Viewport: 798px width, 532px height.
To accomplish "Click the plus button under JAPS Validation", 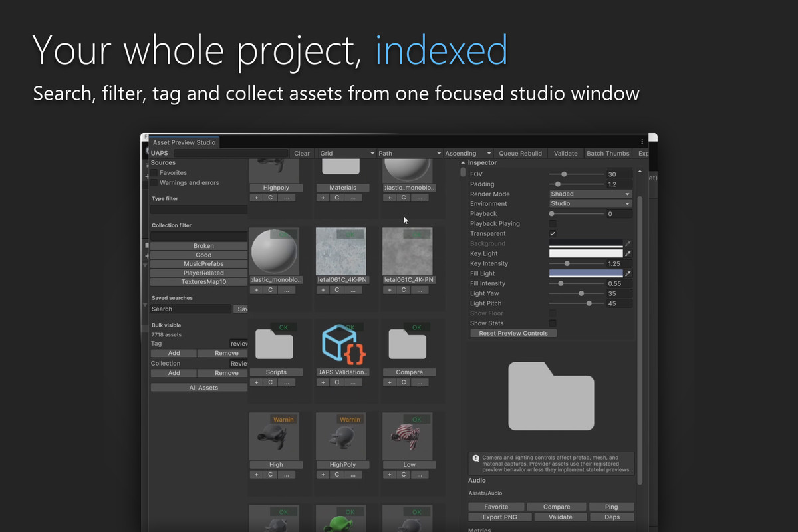I will coord(323,382).
